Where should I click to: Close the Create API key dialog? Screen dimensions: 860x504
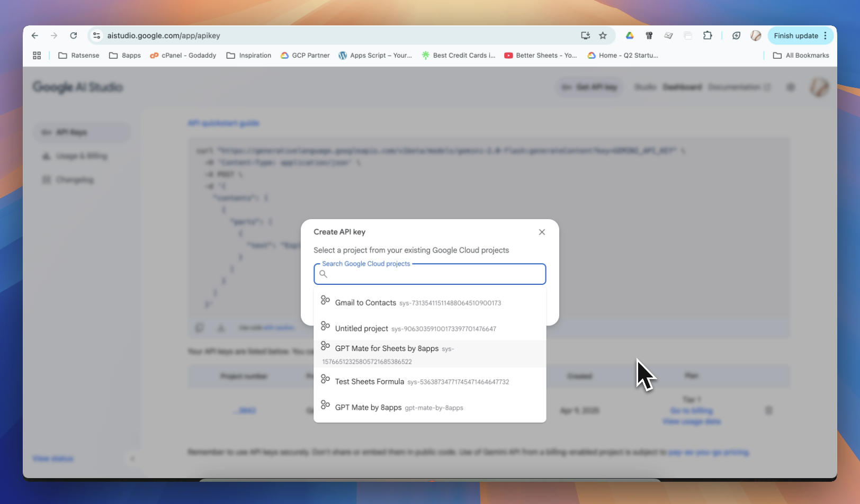click(x=542, y=232)
